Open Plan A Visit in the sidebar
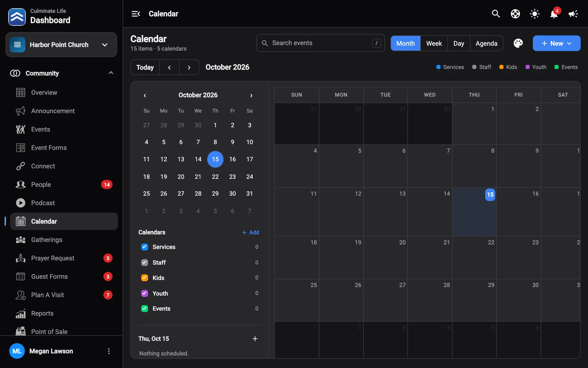 click(x=64, y=295)
